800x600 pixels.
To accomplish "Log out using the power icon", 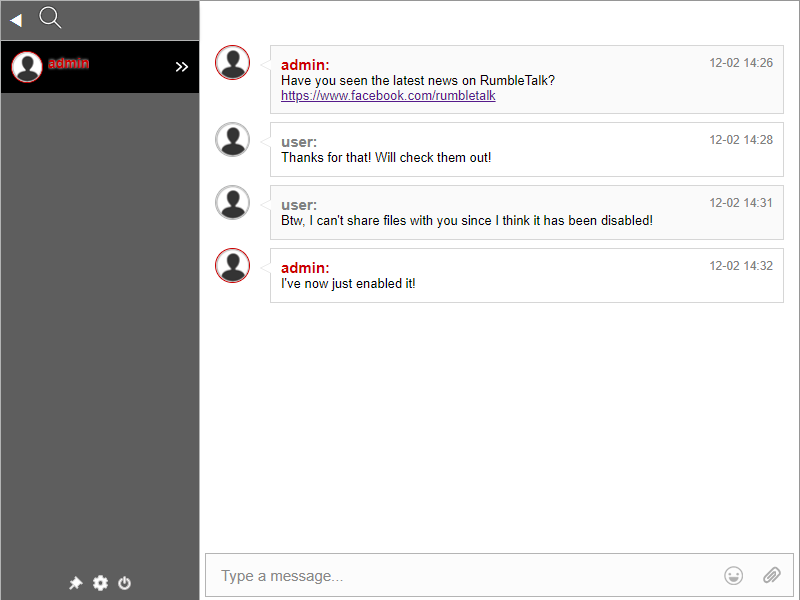I will pyautogui.click(x=125, y=583).
